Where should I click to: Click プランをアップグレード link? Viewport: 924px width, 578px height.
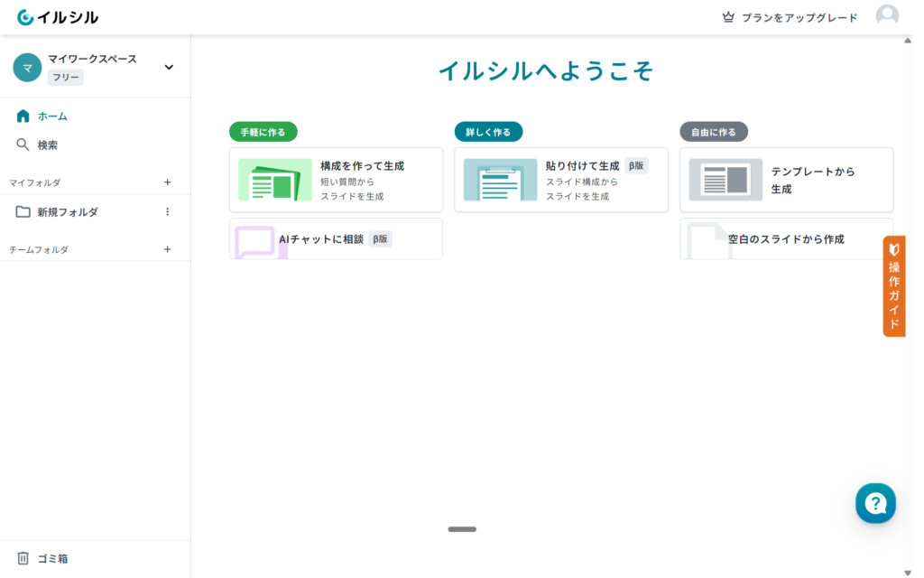pyautogui.click(x=799, y=17)
